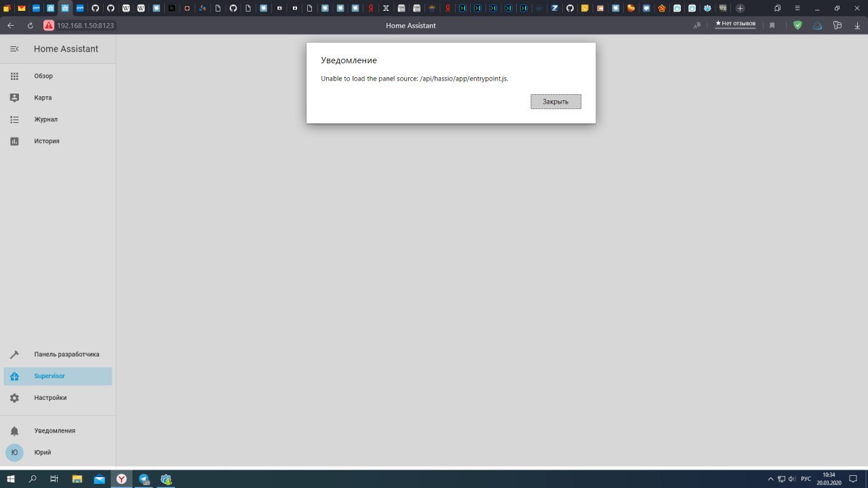This screenshot has height=488, width=868.
Task: Open browser downloads arrow icon
Action: pyautogui.click(x=857, y=25)
